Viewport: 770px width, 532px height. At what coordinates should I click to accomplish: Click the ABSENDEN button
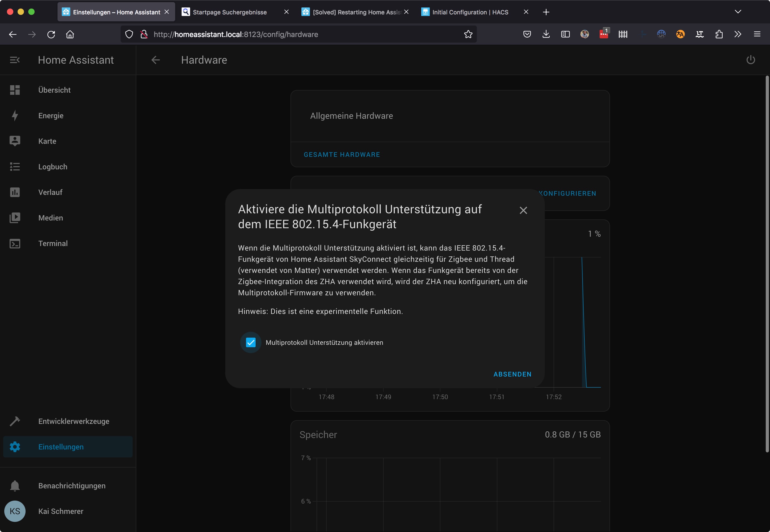pos(512,374)
